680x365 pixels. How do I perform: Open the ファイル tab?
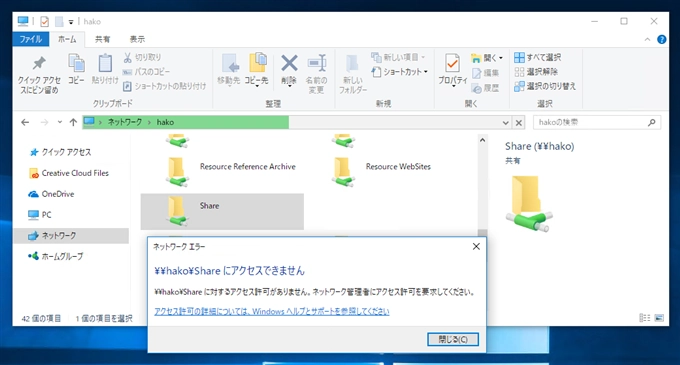click(x=31, y=39)
